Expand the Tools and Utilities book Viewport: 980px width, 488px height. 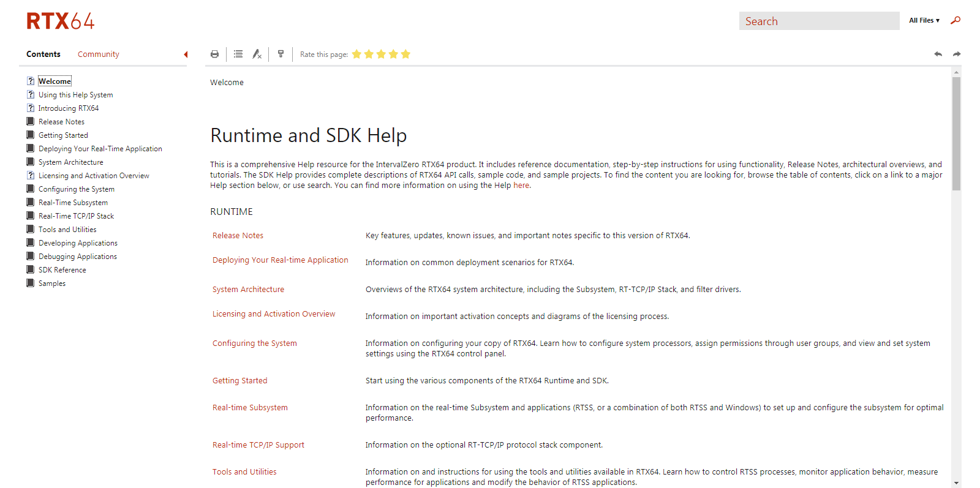point(31,229)
